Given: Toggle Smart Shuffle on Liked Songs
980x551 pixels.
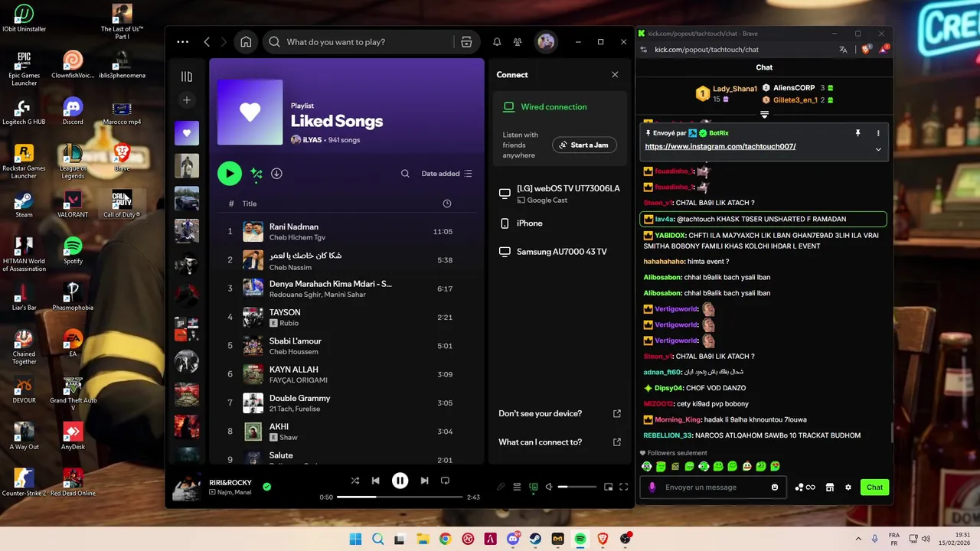Looking at the screenshot, I should 256,174.
